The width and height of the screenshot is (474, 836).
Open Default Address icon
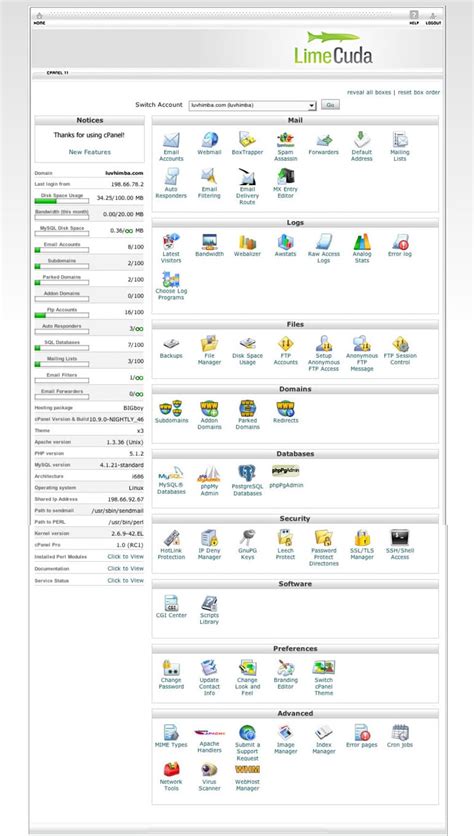(361, 147)
